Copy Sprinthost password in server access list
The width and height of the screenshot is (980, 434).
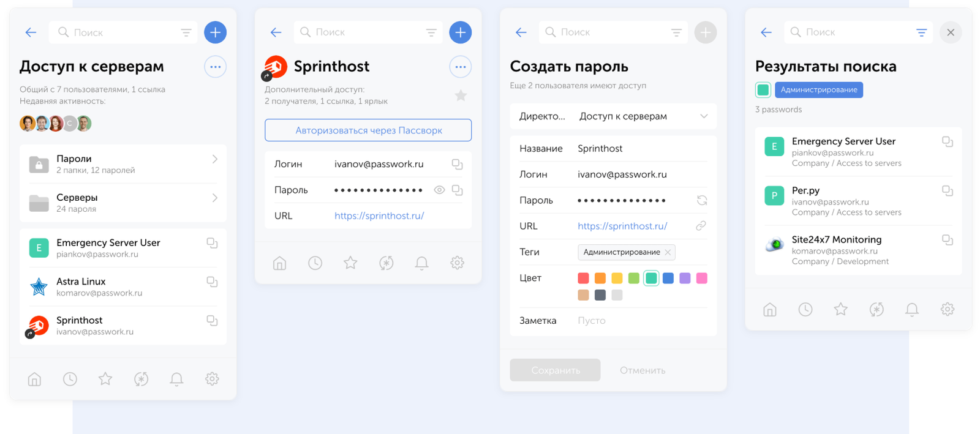(212, 320)
